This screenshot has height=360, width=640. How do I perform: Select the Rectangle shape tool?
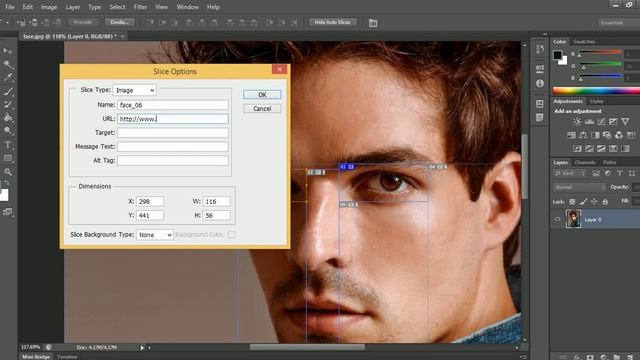(8, 158)
